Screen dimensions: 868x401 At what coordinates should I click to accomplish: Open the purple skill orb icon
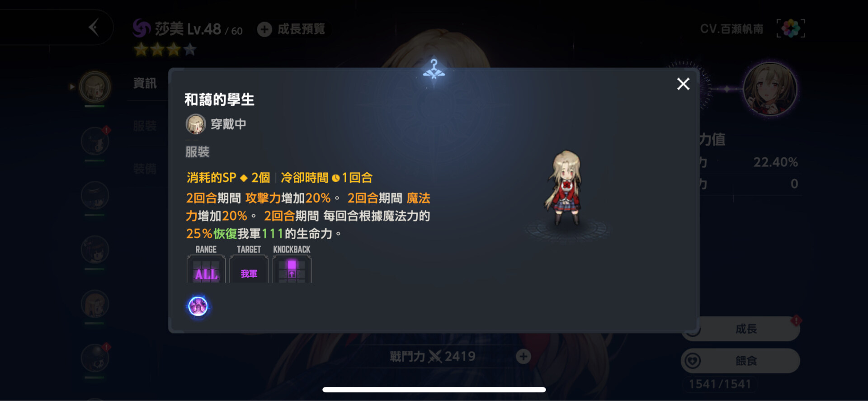click(x=198, y=307)
